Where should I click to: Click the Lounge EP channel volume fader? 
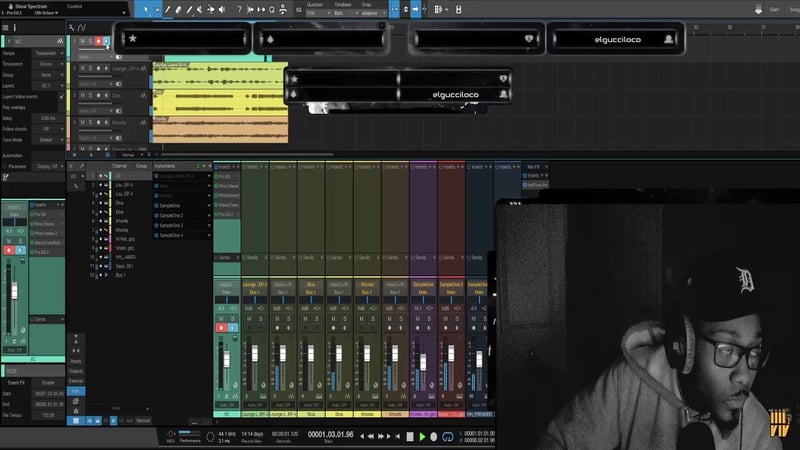click(x=255, y=353)
